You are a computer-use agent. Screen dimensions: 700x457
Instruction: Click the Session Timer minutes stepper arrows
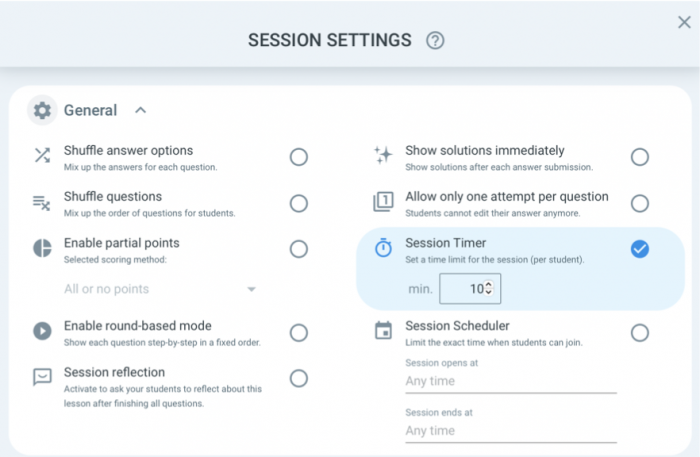[489, 288]
